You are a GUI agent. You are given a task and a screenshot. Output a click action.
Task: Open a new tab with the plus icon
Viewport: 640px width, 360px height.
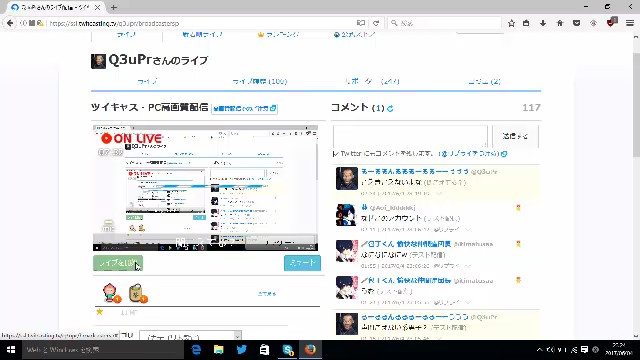click(114, 7)
